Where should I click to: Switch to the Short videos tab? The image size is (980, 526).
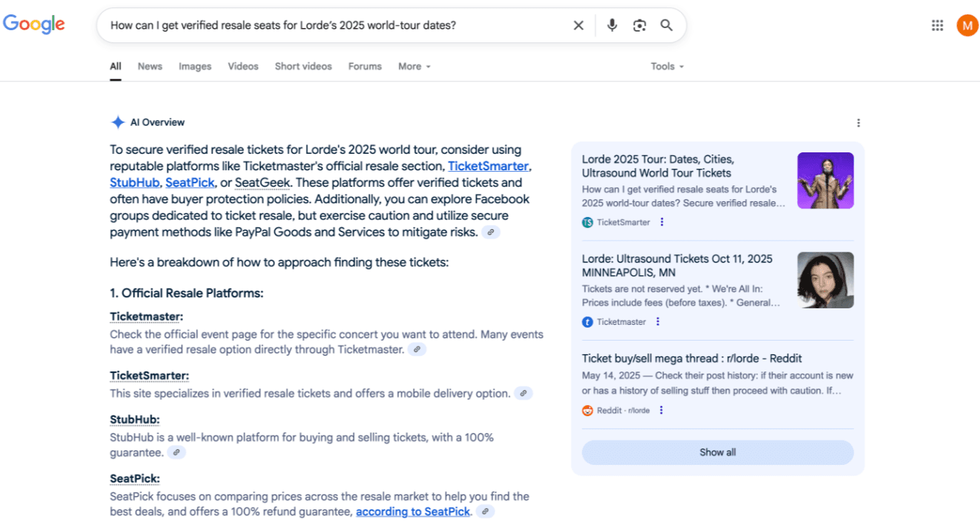tap(304, 66)
